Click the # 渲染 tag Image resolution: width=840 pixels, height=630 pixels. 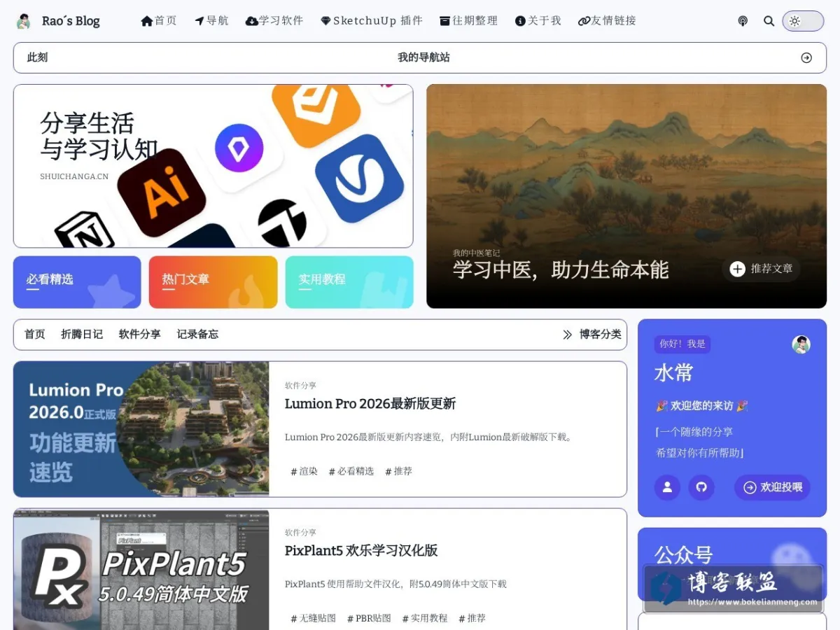pyautogui.click(x=304, y=472)
